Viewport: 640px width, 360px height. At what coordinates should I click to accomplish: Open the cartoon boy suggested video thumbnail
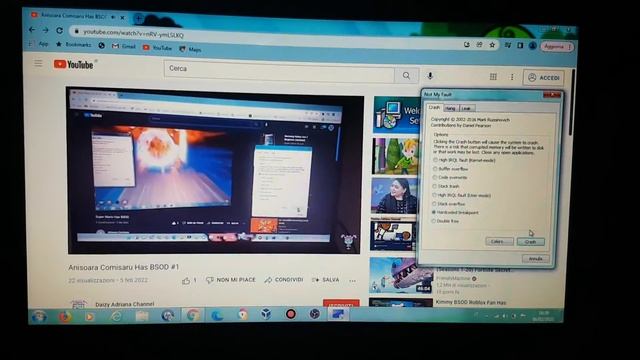(395, 156)
